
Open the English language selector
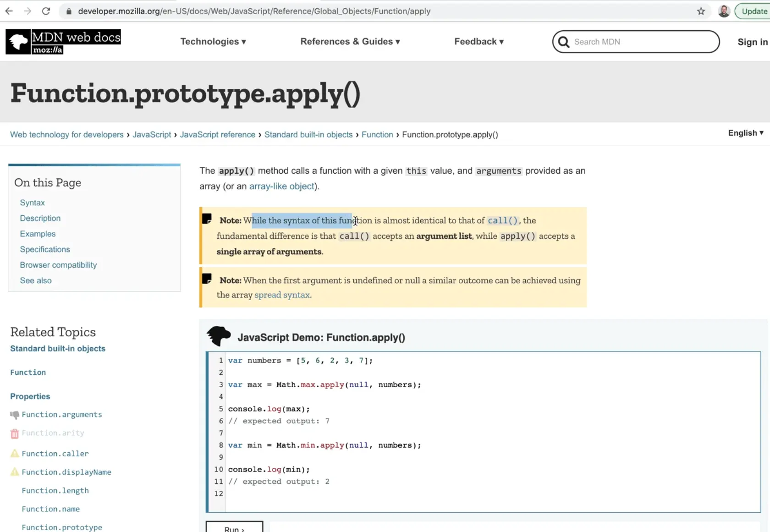pyautogui.click(x=745, y=133)
